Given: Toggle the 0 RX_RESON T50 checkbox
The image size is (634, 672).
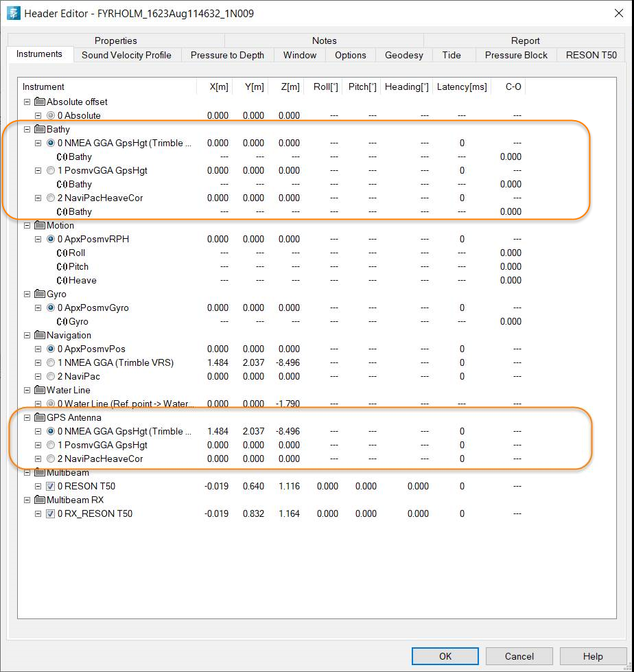Looking at the screenshot, I should (x=51, y=513).
